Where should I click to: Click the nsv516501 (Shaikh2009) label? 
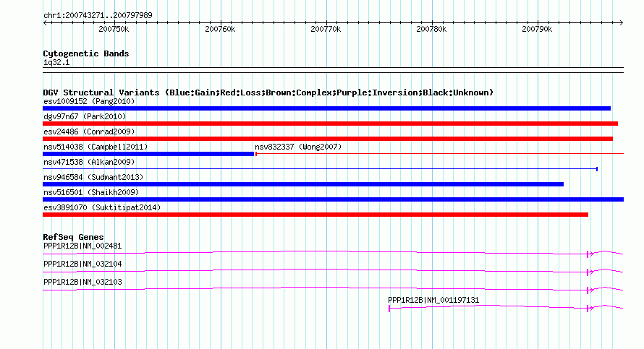[x=91, y=192]
